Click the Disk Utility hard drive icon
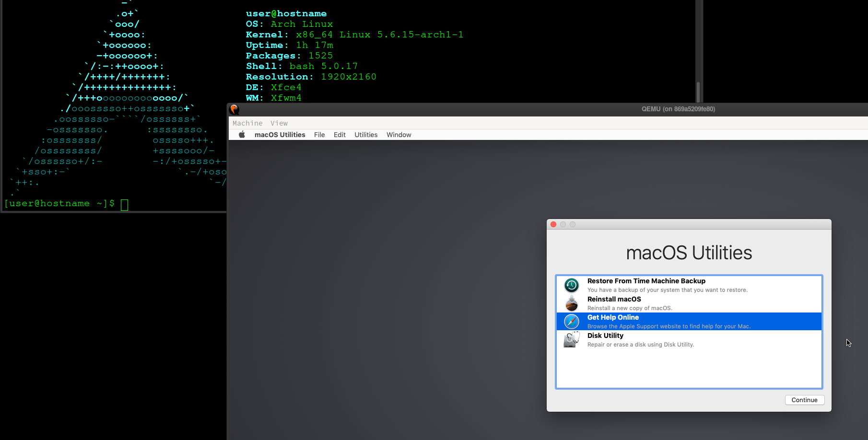Screen dimensions: 868x440 [571, 340]
